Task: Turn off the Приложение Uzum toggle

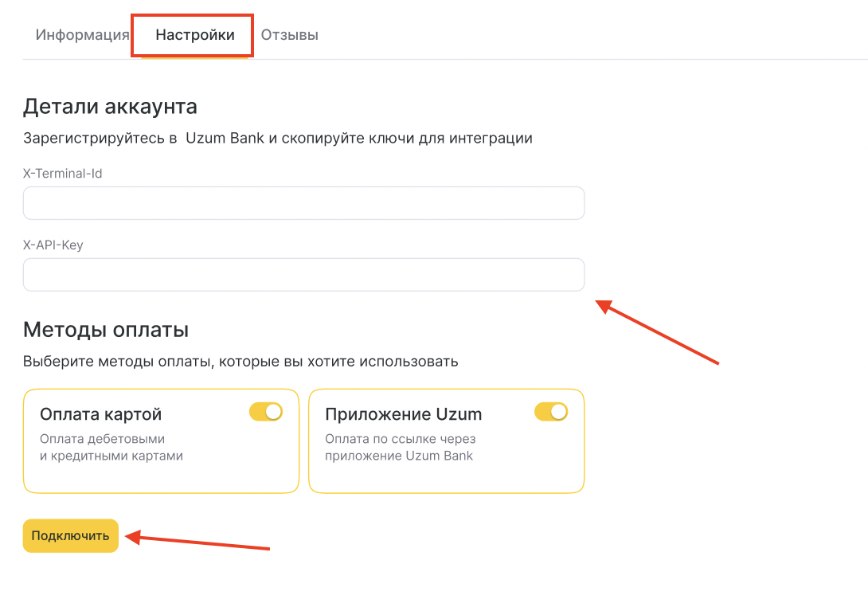Action: pos(551,412)
